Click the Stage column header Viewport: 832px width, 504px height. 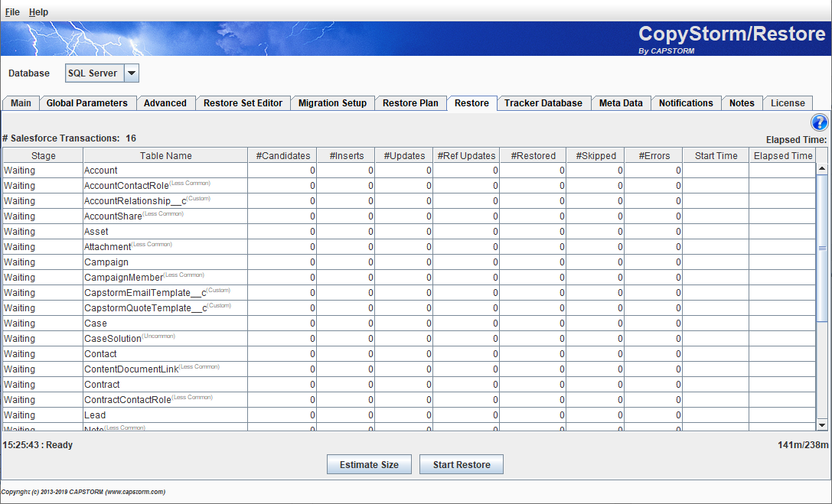click(x=44, y=155)
